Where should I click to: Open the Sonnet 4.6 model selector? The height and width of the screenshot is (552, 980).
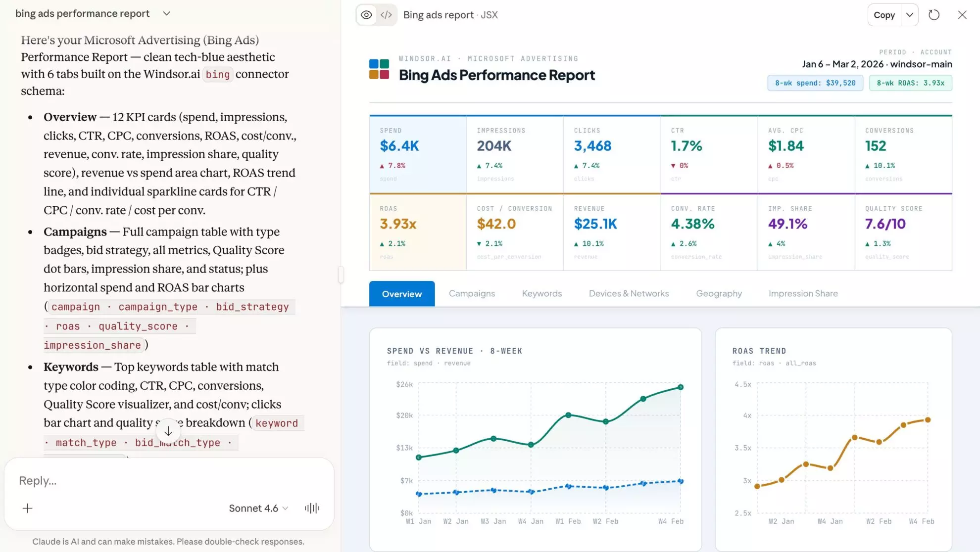point(258,508)
